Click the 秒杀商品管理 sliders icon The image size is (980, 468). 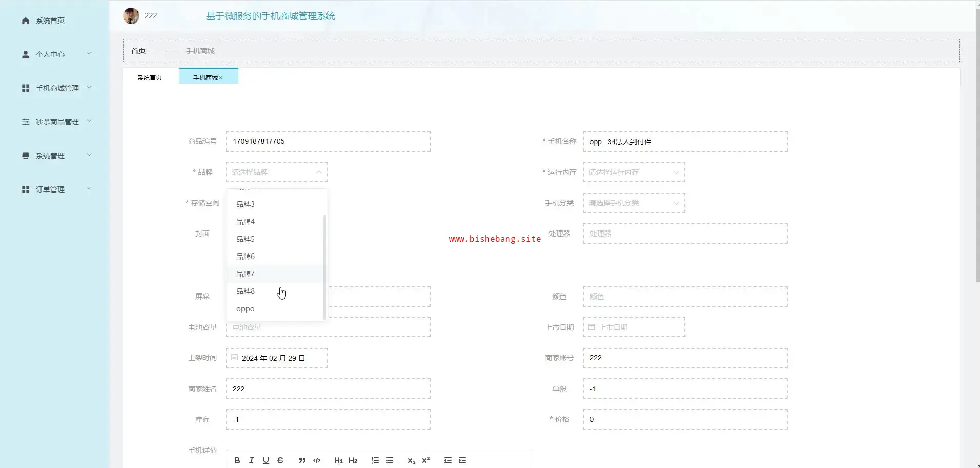pos(26,122)
